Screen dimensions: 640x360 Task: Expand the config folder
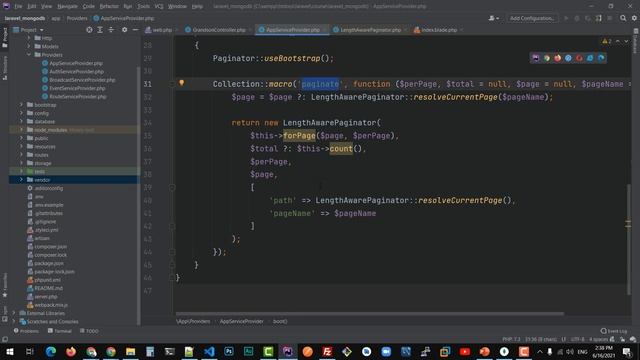pos(21,113)
